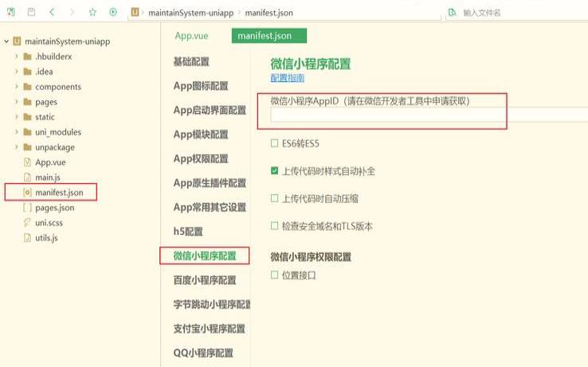This screenshot has width=588, height=367.
Task: Open pages.json in the project tree
Action: (x=55, y=207)
